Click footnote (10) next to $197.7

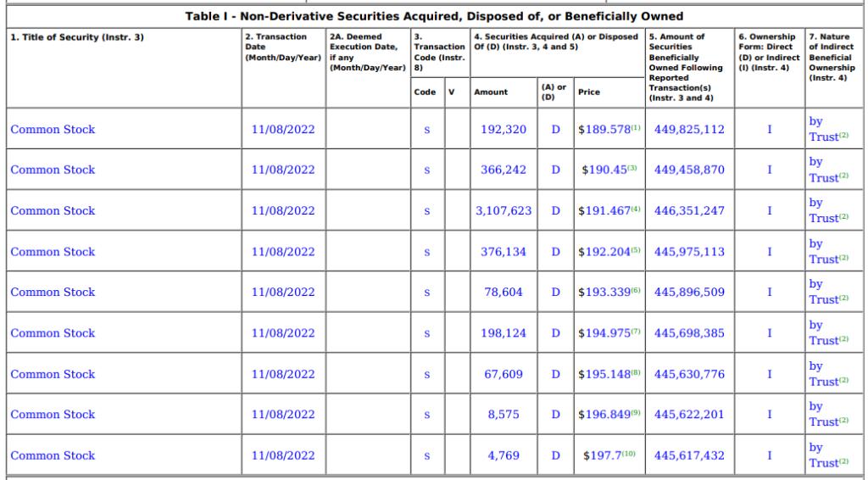[x=628, y=454]
